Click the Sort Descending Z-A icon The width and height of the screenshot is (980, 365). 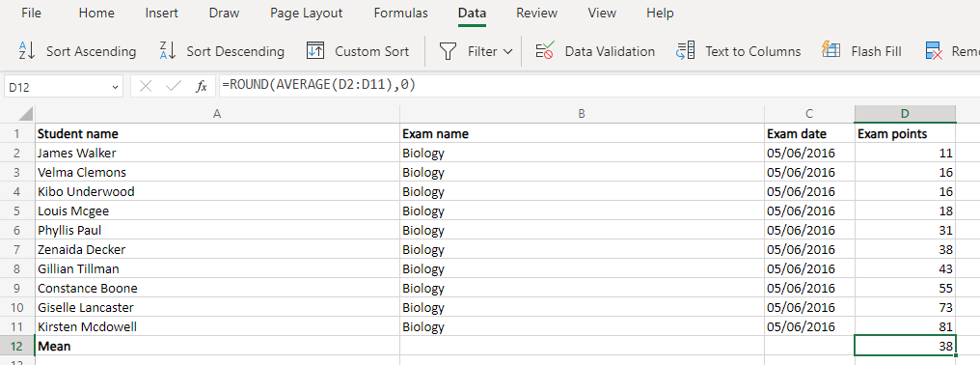pos(168,51)
